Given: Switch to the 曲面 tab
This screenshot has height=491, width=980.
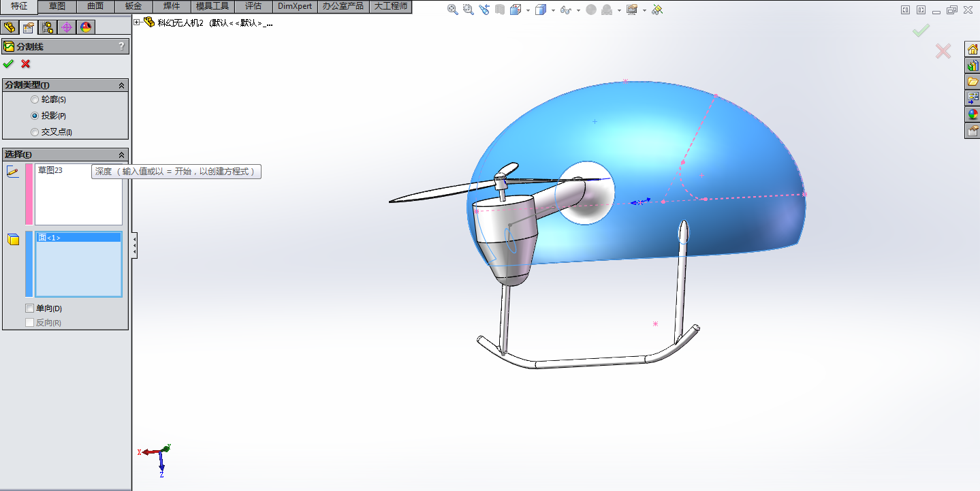Looking at the screenshot, I should [95, 6].
